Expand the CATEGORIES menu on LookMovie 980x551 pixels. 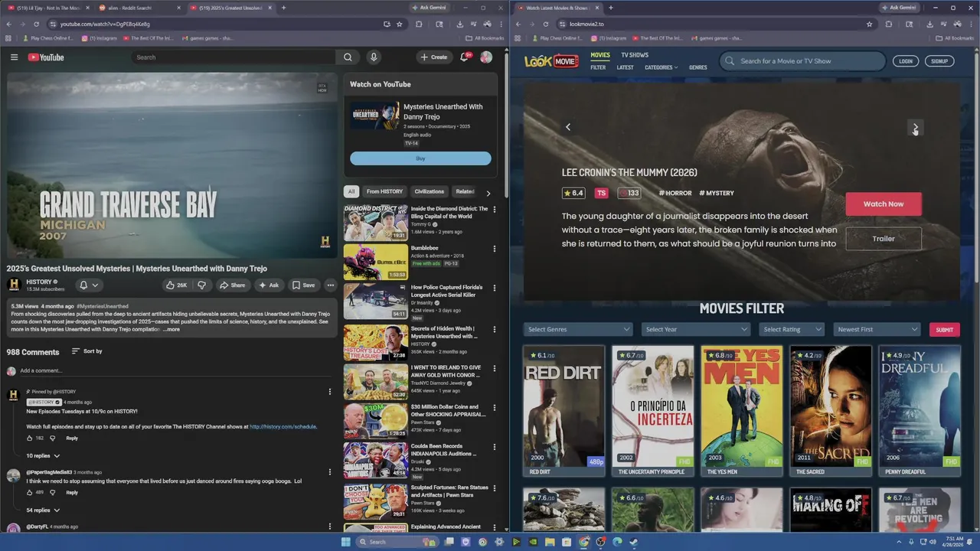pyautogui.click(x=661, y=67)
